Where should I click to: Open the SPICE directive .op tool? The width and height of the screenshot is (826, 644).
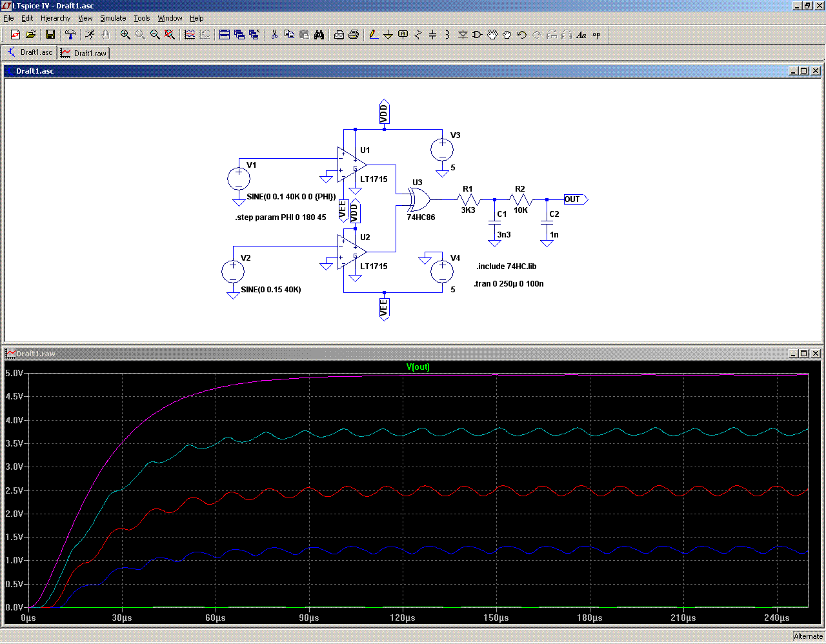(596, 35)
